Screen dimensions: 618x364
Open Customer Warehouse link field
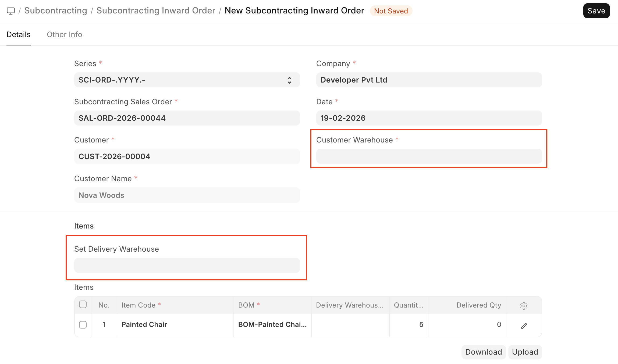coord(429,156)
